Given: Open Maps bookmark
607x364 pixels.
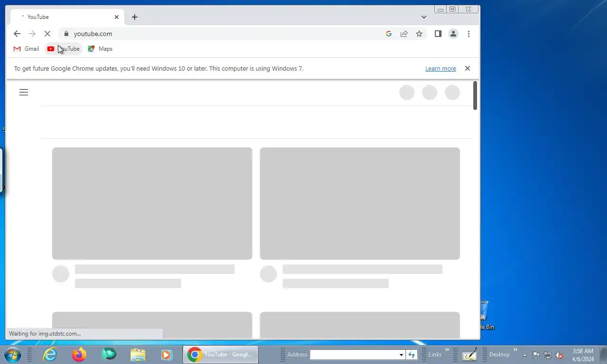Looking at the screenshot, I should pos(100,49).
